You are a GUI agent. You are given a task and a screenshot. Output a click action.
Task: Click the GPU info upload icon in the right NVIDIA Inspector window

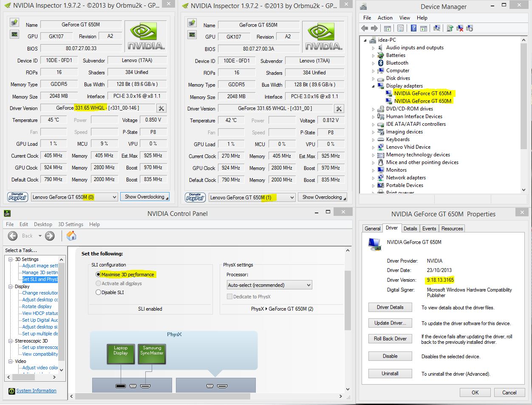point(192,22)
